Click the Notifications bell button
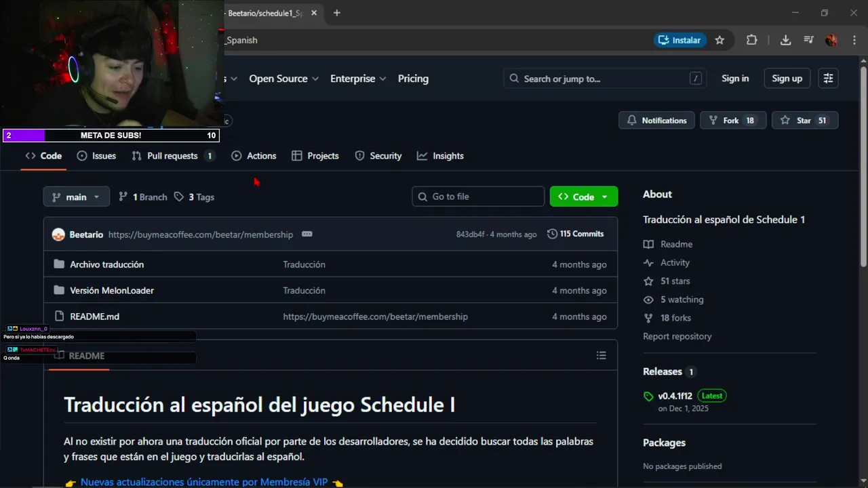The width and height of the screenshot is (868, 488). [x=656, y=120]
